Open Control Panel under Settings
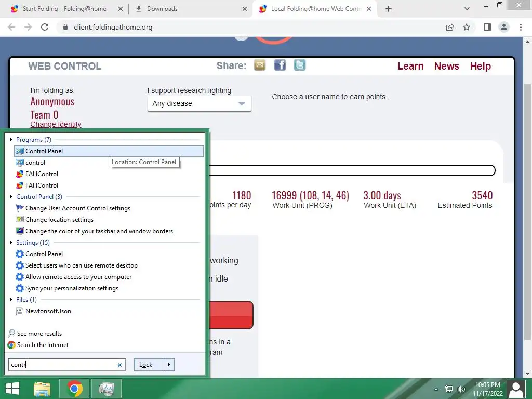The height and width of the screenshot is (399, 532). pyautogui.click(x=109, y=254)
